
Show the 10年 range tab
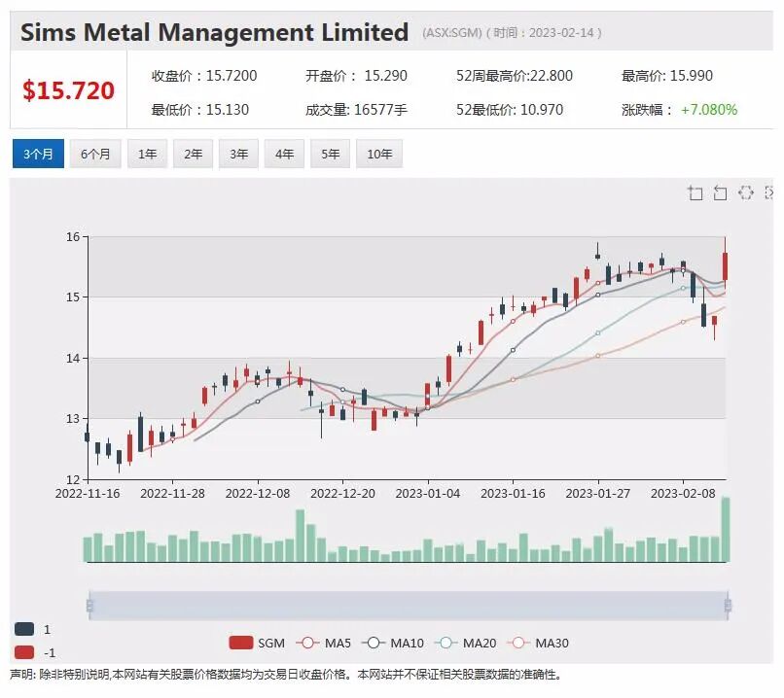tap(379, 154)
